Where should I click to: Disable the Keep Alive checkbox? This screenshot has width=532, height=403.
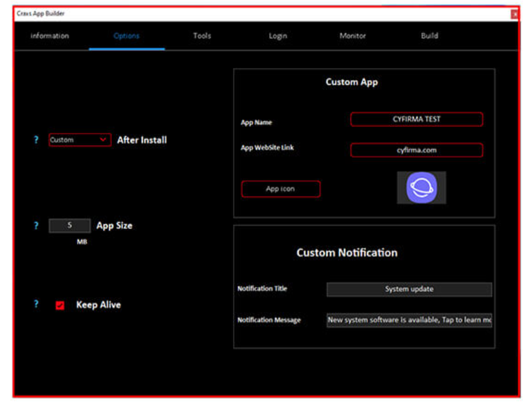pos(59,304)
